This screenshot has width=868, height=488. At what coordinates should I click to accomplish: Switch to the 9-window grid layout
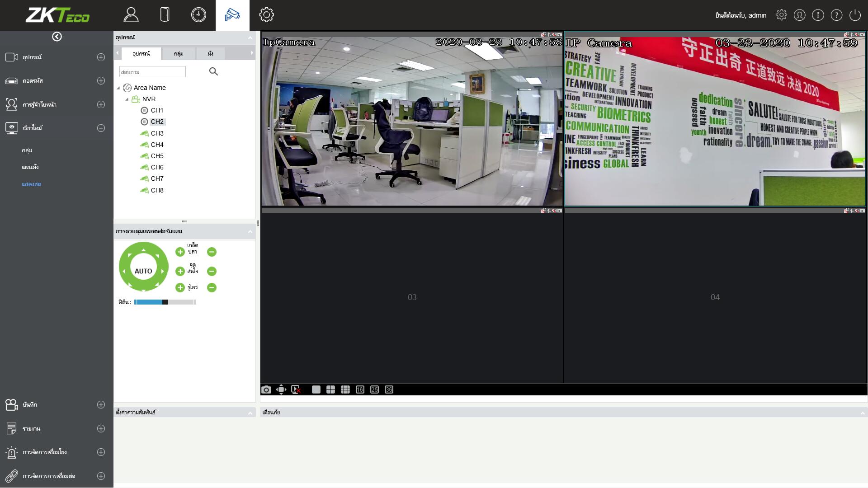click(x=345, y=389)
